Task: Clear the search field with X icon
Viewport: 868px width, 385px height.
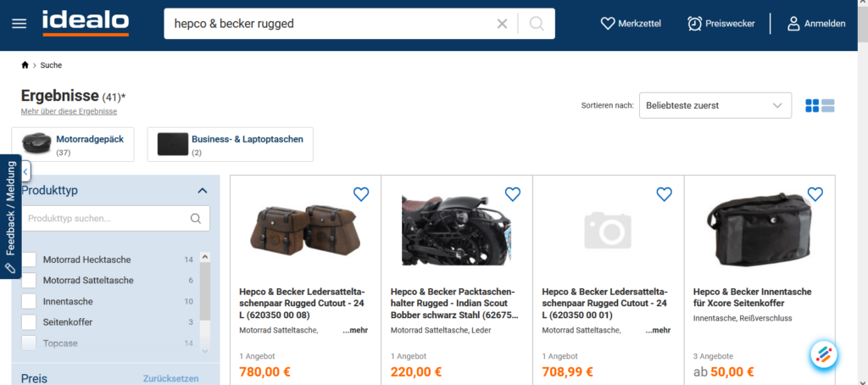Action: coord(502,23)
